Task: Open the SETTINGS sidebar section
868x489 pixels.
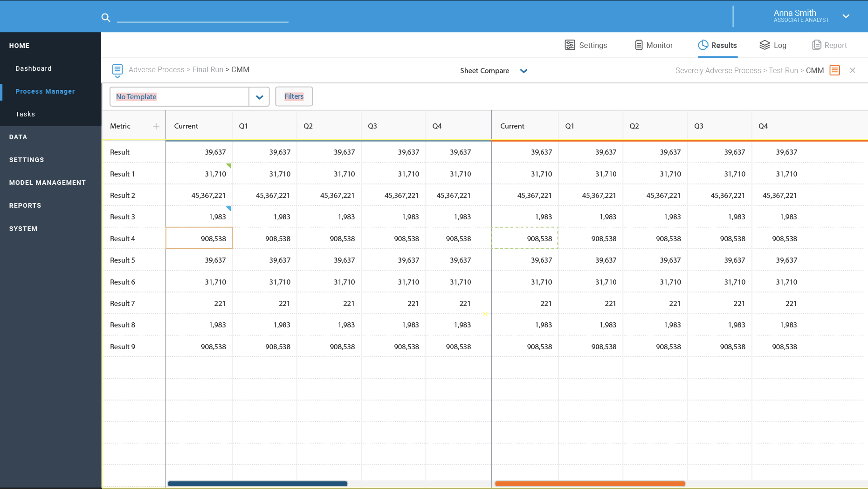Action: 27,160
